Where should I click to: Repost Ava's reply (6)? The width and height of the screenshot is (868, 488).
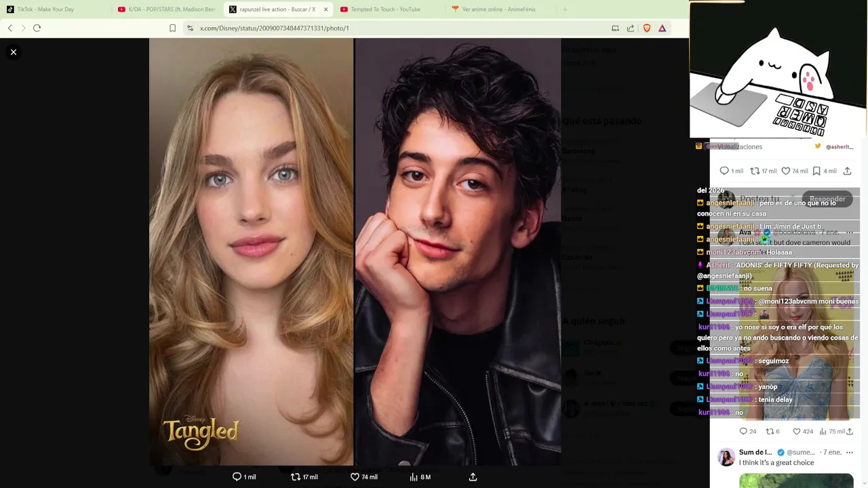pyautogui.click(x=772, y=431)
